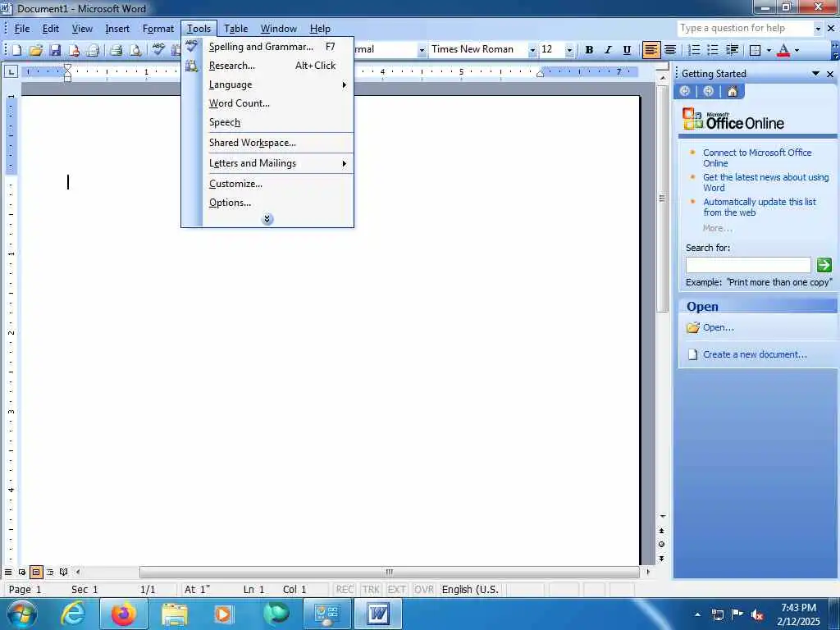This screenshot has width=840, height=630.
Task: Click the Next Page double arrow
Action: click(x=662, y=558)
